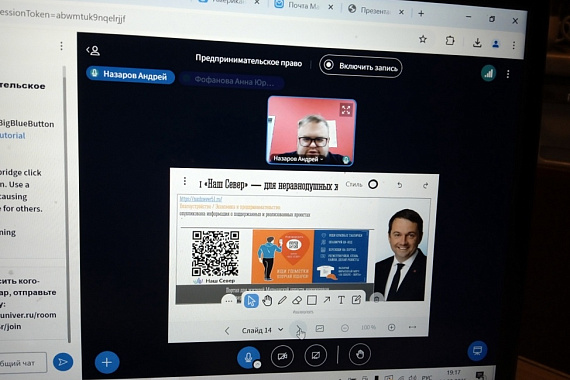Mute the blue microphone button

tap(248, 357)
